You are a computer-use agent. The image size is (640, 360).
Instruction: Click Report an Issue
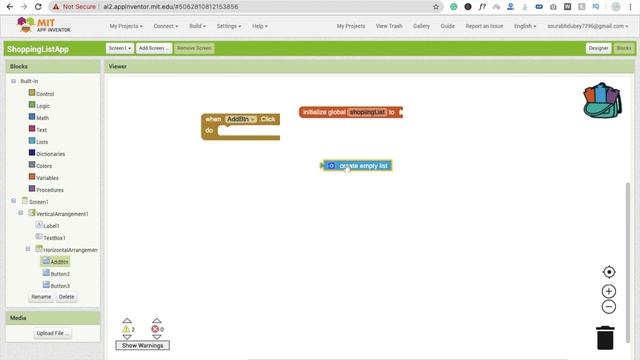point(484,26)
